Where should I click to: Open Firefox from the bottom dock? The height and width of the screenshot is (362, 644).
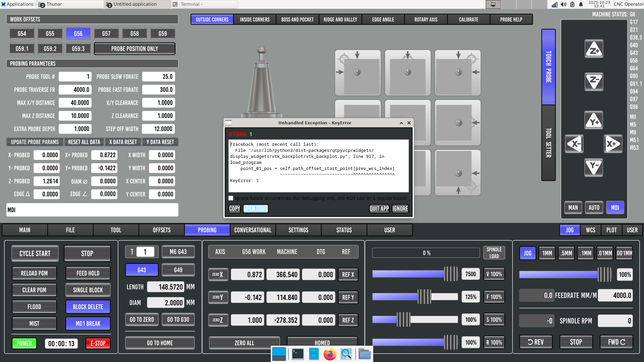tap(330, 354)
